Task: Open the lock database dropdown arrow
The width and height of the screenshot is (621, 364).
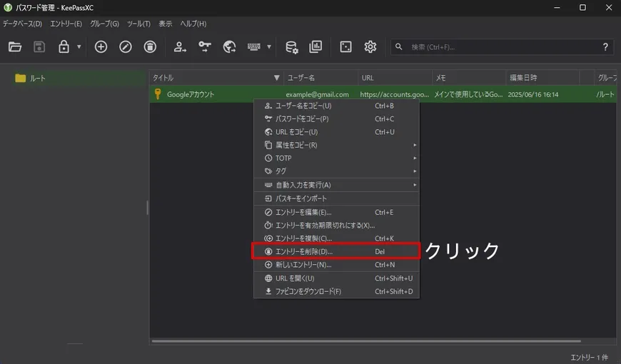Action: [79, 46]
